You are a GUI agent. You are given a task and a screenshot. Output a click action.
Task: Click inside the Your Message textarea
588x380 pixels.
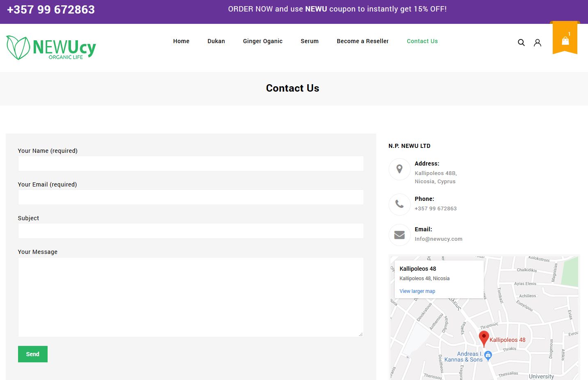(x=191, y=297)
